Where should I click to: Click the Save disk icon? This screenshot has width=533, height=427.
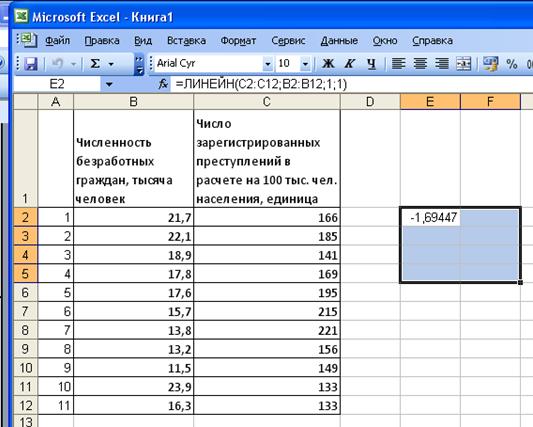coord(31,64)
